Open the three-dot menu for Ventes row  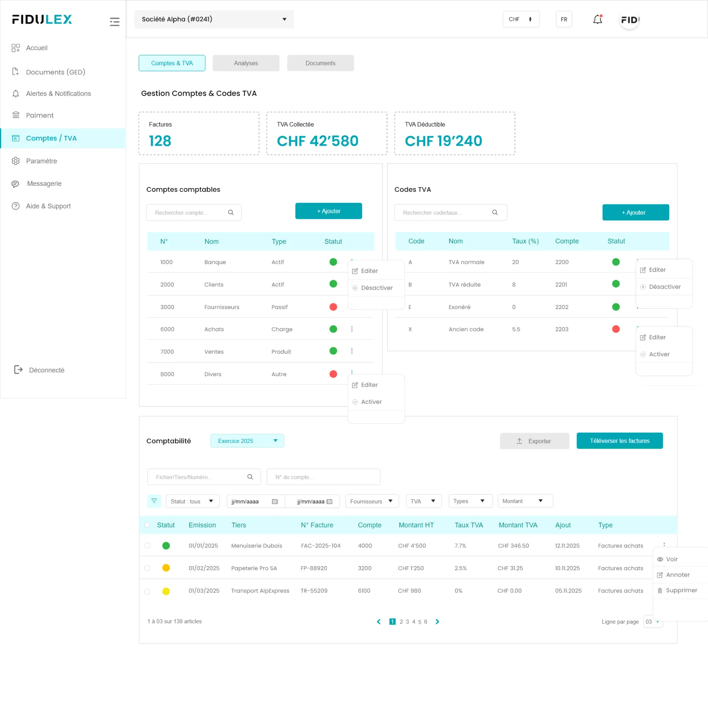tap(352, 351)
